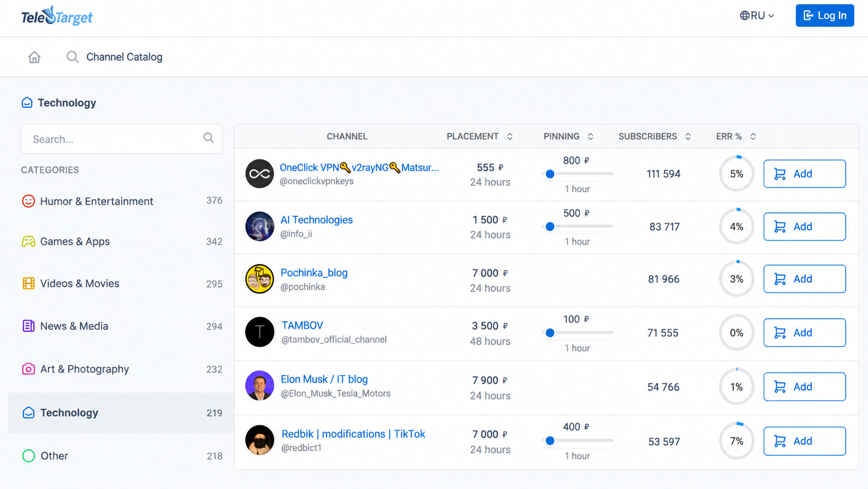Click the Humor & Entertainment smiley icon
Screen dimensions: 868x489
29,201
